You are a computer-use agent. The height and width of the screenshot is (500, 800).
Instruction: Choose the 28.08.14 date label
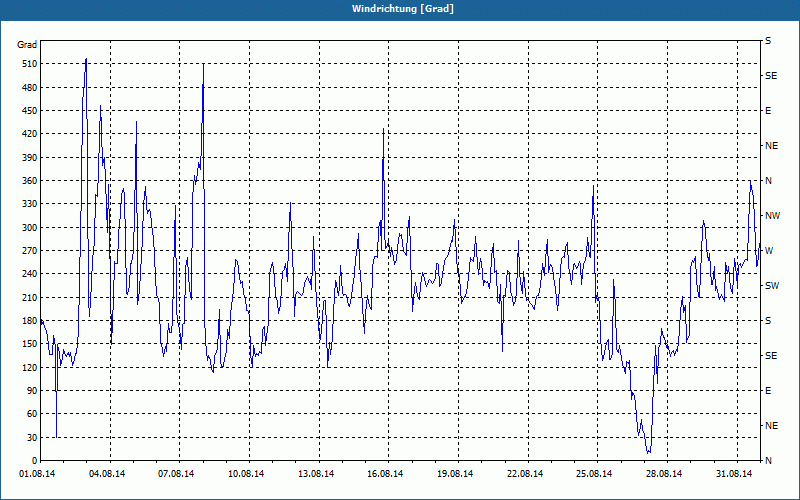pyautogui.click(x=664, y=474)
